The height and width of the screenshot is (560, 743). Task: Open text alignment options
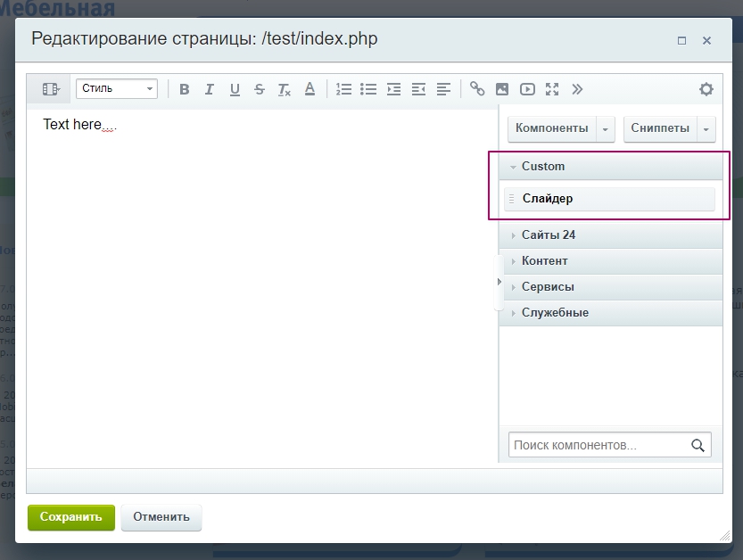coord(443,89)
